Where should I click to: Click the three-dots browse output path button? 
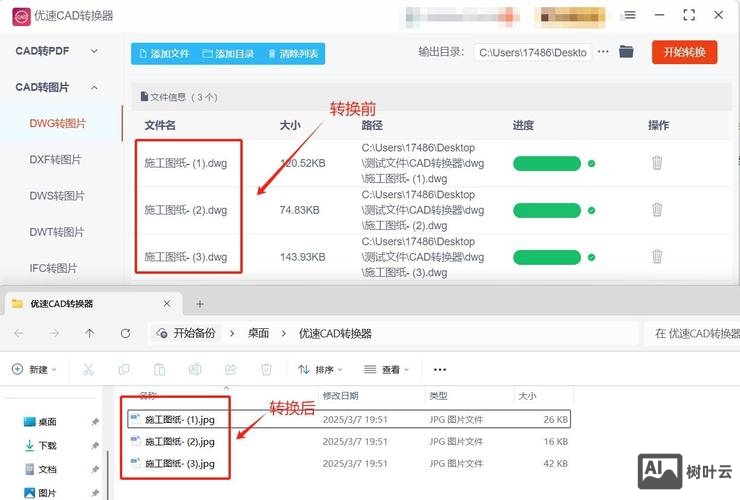pos(603,52)
